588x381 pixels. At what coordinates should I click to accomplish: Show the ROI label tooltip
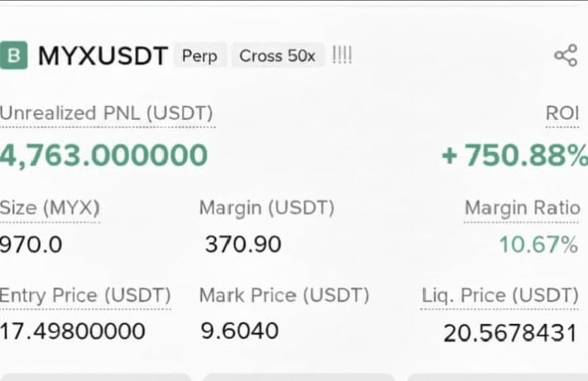(562, 113)
